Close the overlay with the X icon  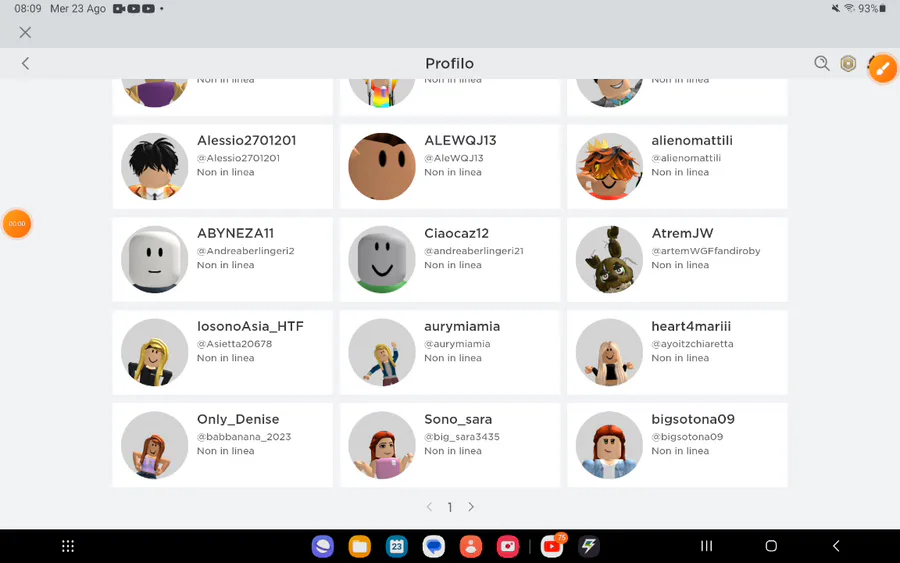click(x=25, y=32)
